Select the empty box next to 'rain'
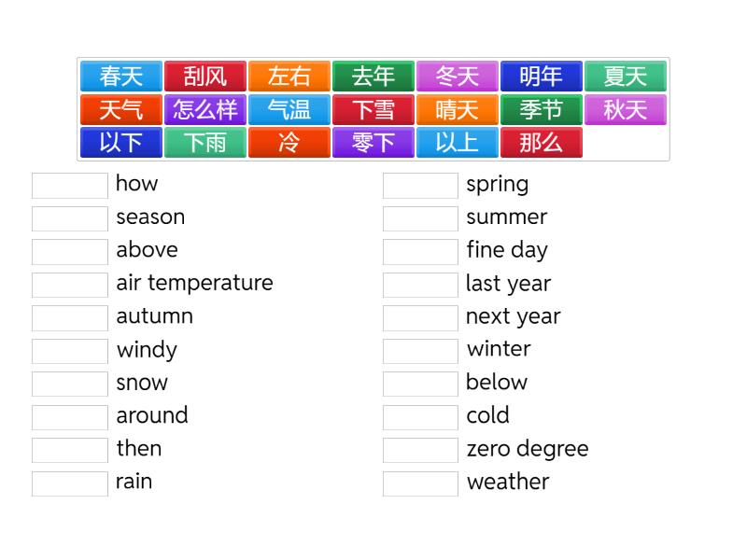The image size is (747, 560). (70, 483)
